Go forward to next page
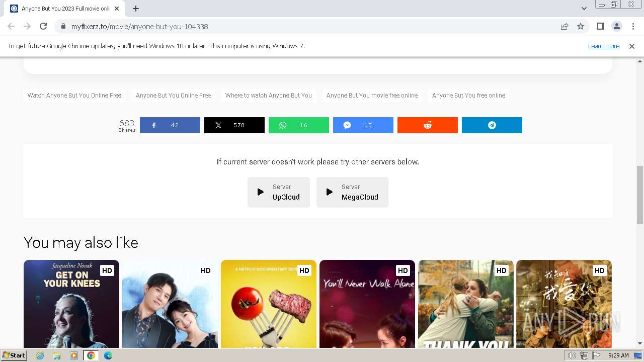 [x=27, y=26]
